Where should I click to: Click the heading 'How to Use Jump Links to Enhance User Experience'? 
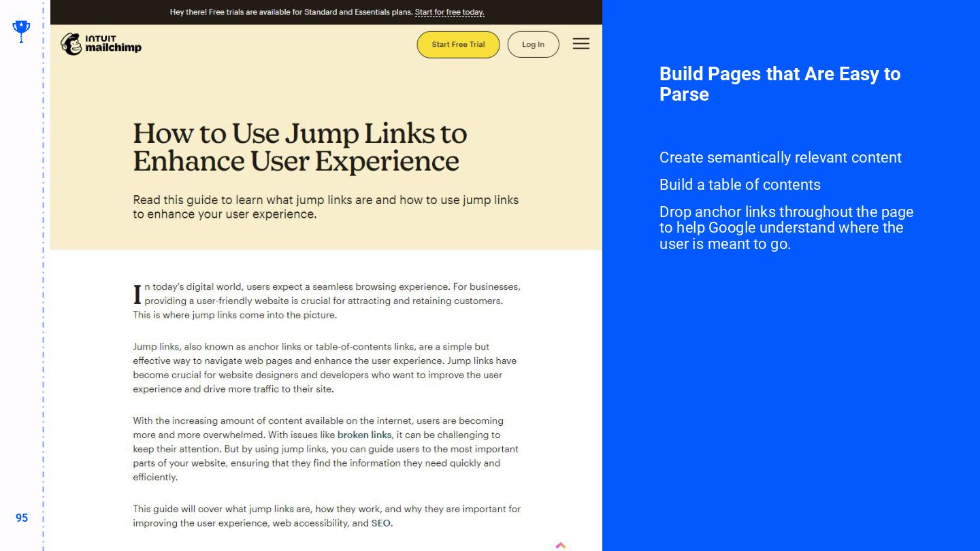point(300,147)
